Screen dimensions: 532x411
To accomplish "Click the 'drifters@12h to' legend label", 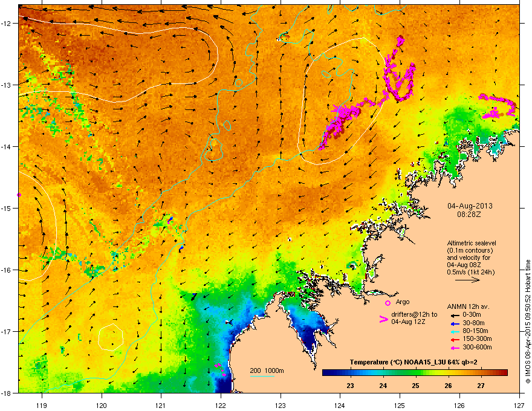I will (x=414, y=314).
